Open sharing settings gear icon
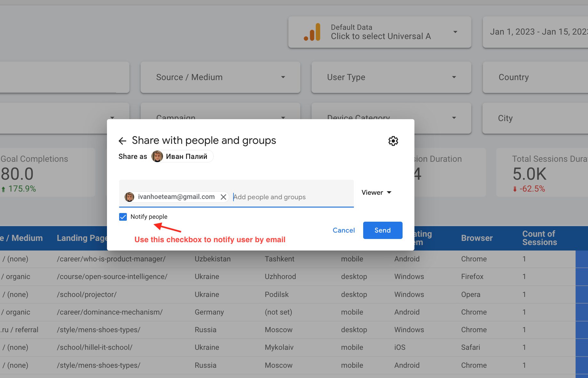This screenshot has width=588, height=378. point(393,141)
